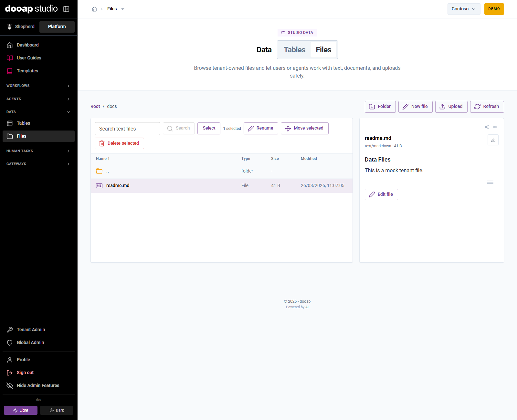Image resolution: width=517 pixels, height=420 pixels.
Task: Expand the Gateways section
Action: point(38,164)
